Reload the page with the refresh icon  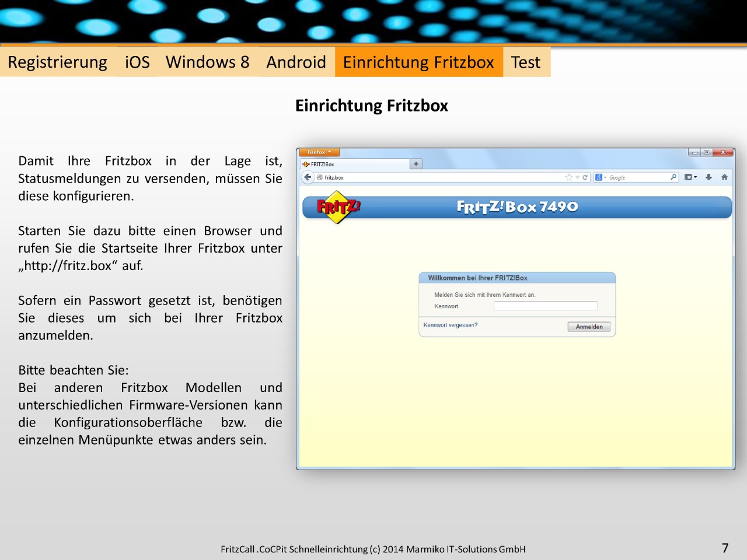point(585,177)
